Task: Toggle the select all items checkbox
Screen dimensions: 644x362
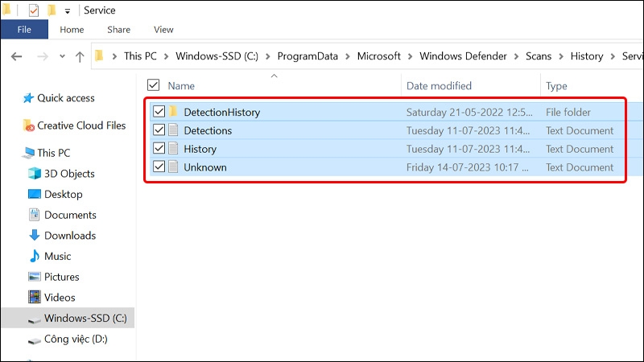Action: [153, 85]
